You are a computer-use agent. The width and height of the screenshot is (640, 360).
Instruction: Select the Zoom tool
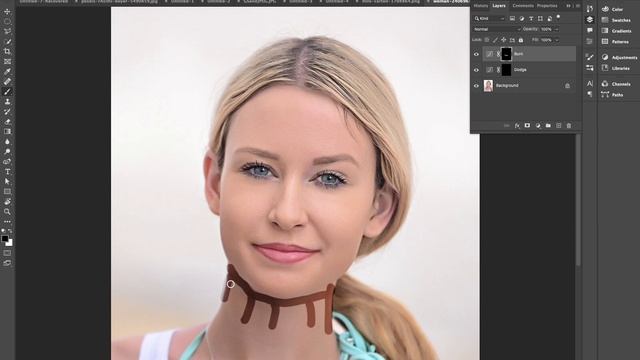click(x=7, y=211)
